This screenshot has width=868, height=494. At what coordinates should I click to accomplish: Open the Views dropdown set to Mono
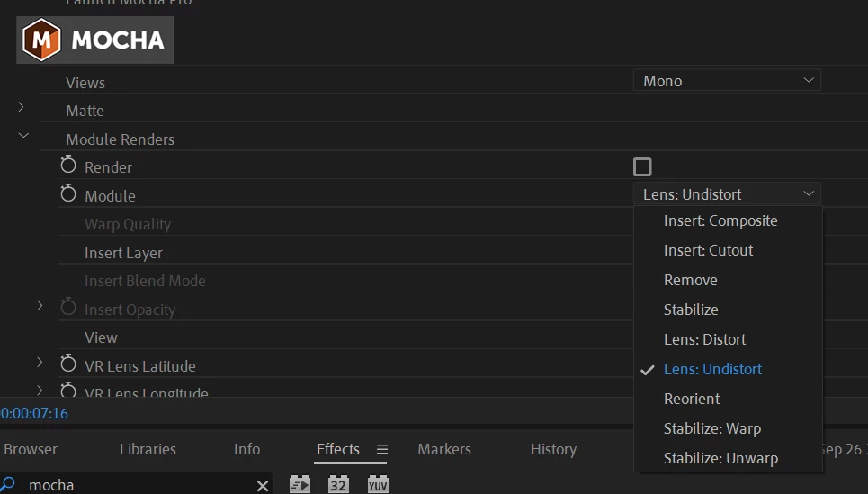coord(727,81)
